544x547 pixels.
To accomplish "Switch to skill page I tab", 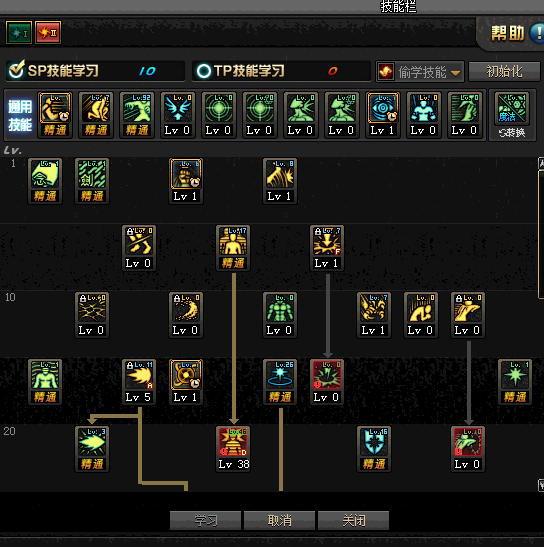I will coord(19,32).
